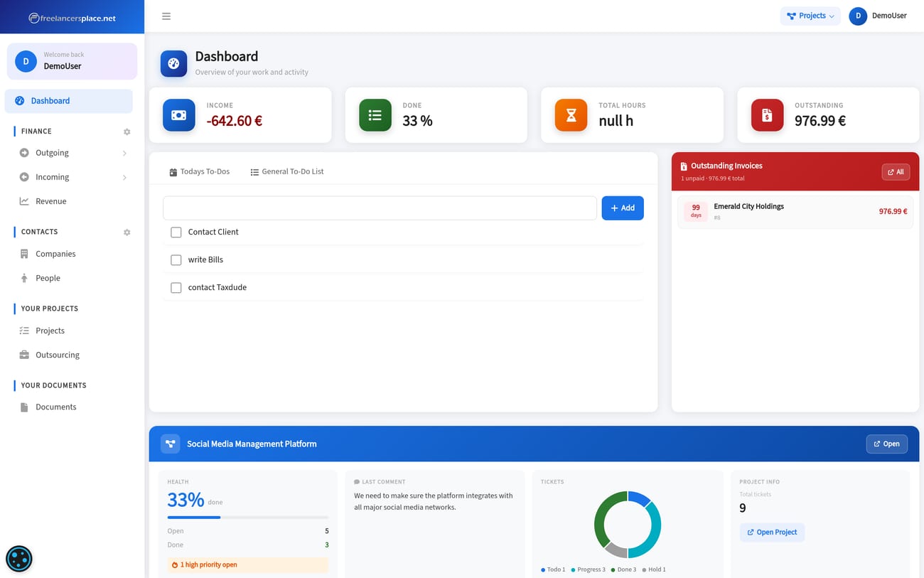Screen dimensions: 924x578
Task: Click the orange Total Hours hourglass icon
Action: tap(571, 115)
